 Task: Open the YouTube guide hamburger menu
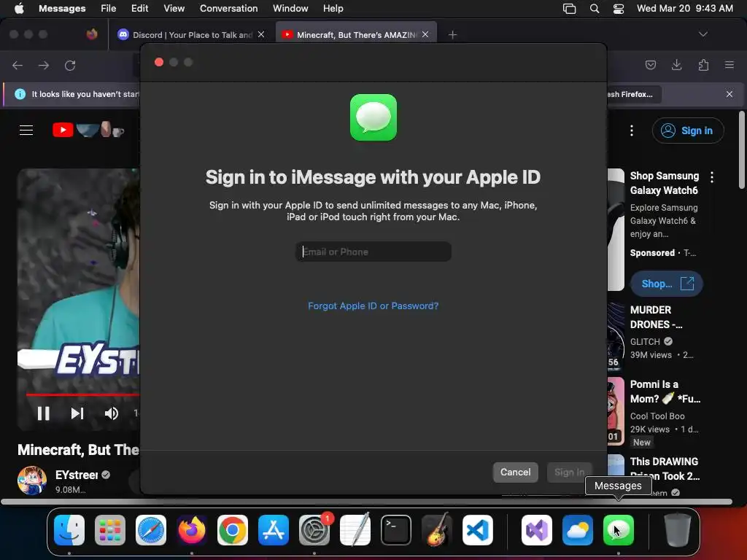26,130
